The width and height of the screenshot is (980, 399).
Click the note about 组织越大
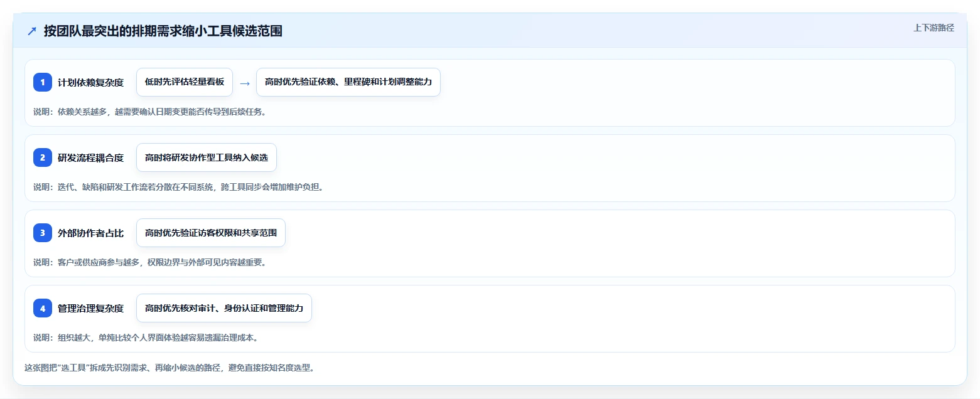146,338
